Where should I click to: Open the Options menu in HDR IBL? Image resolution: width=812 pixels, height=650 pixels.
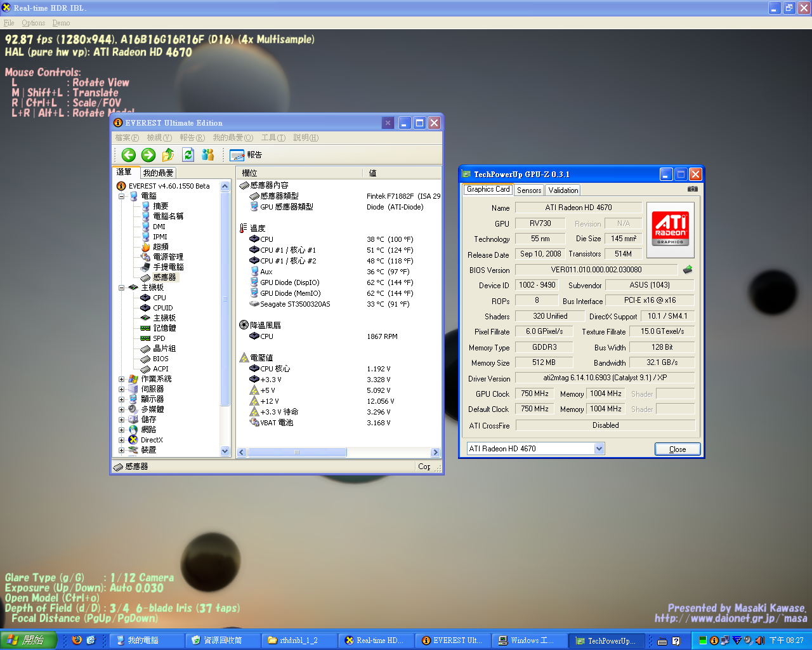pos(33,23)
